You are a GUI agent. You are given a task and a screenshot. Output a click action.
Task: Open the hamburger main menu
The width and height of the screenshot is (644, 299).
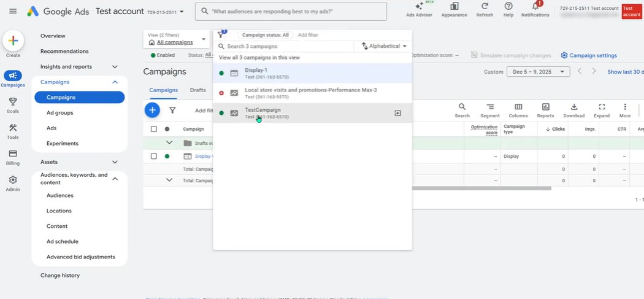[13, 11]
